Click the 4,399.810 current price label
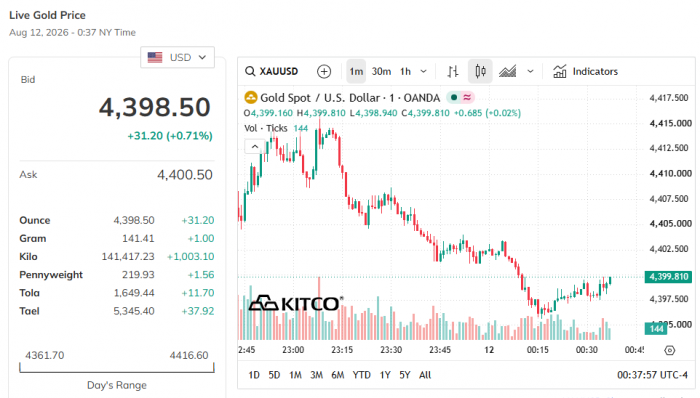 pyautogui.click(x=668, y=277)
